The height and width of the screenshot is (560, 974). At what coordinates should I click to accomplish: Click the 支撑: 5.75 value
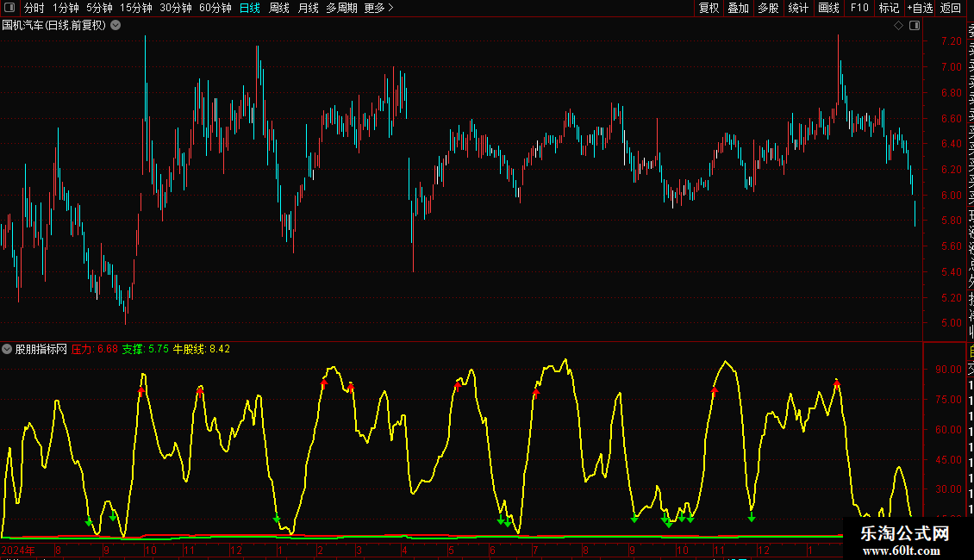coord(145,349)
